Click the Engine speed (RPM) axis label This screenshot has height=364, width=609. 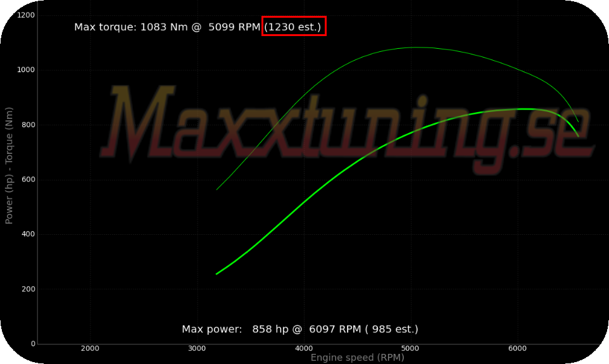(x=357, y=358)
